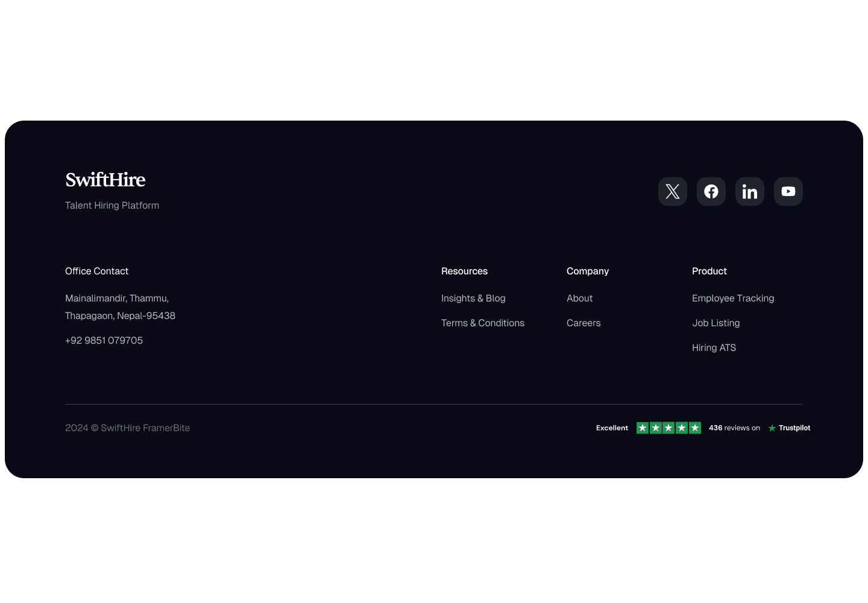The image size is (868, 603).
Task: Click the phone number +92 9851 079705
Action: [104, 340]
